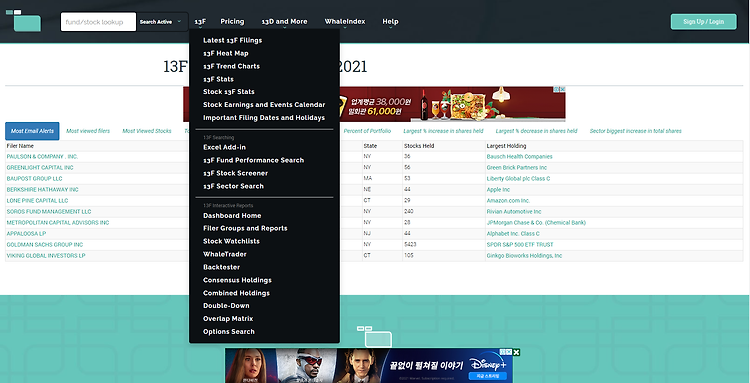Open 13F Fund Performance Search
Screen dimensions: 750x383
(x=254, y=160)
